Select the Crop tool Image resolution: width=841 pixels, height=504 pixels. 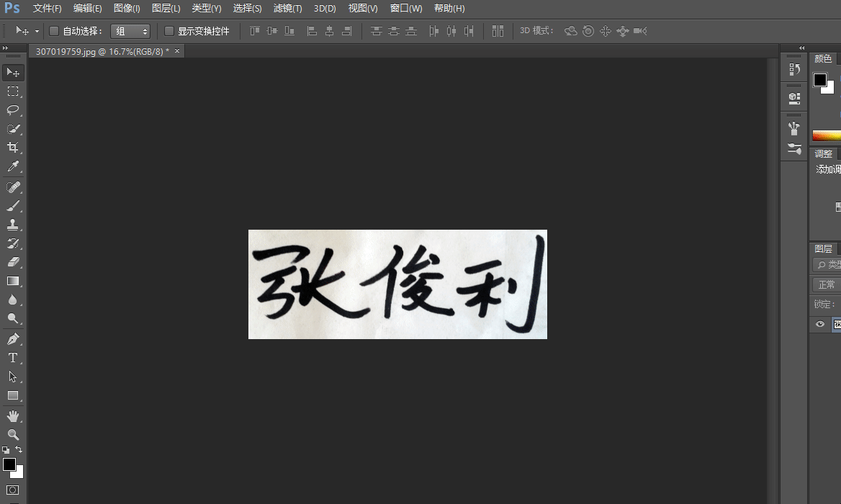click(x=13, y=148)
